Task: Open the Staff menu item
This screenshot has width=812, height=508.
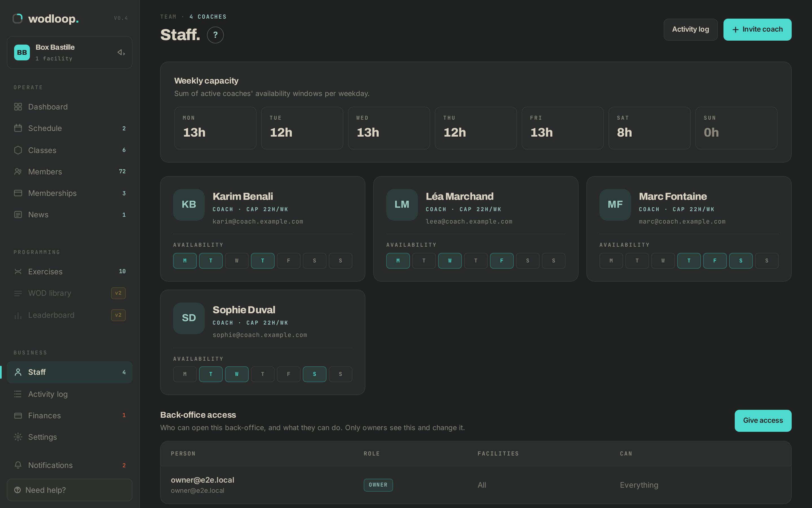Action: [69, 372]
